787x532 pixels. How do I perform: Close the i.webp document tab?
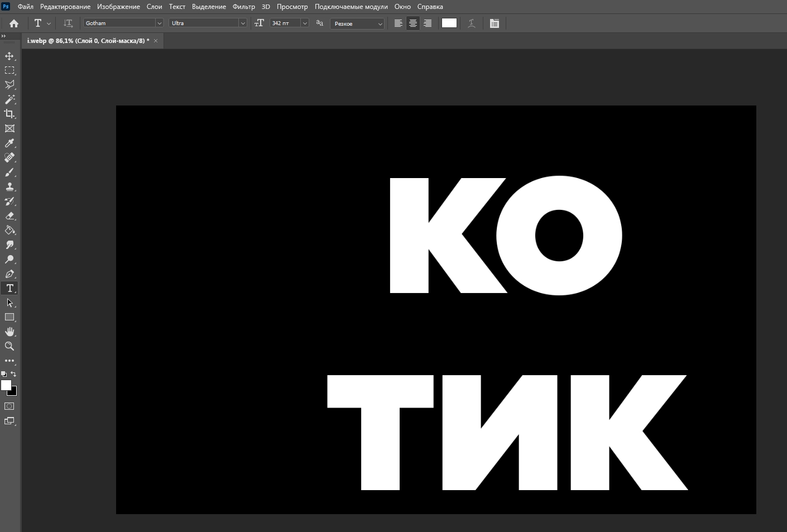pyautogui.click(x=156, y=41)
